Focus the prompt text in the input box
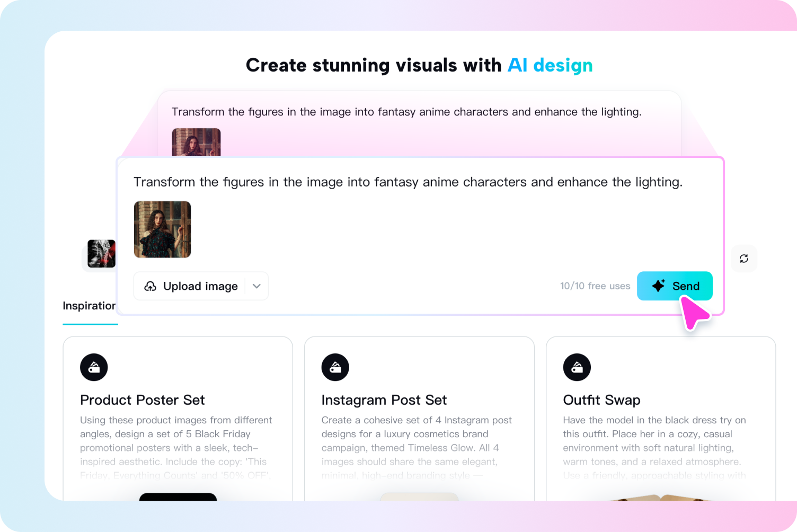 pos(408,182)
